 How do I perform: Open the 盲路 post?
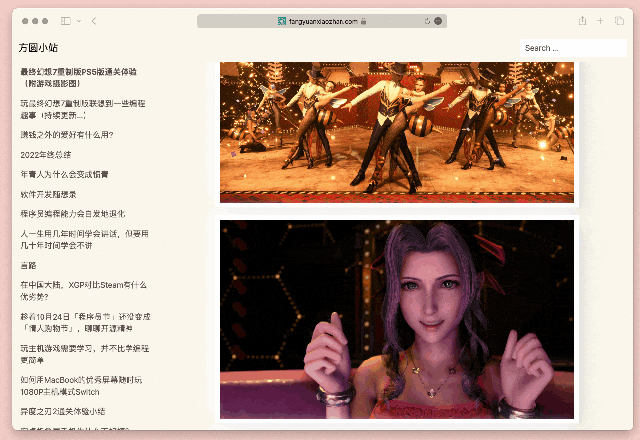(x=28, y=265)
